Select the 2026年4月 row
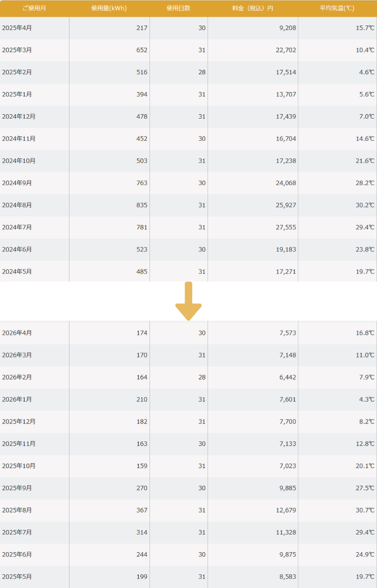The width and height of the screenshot is (377, 588). tap(189, 332)
